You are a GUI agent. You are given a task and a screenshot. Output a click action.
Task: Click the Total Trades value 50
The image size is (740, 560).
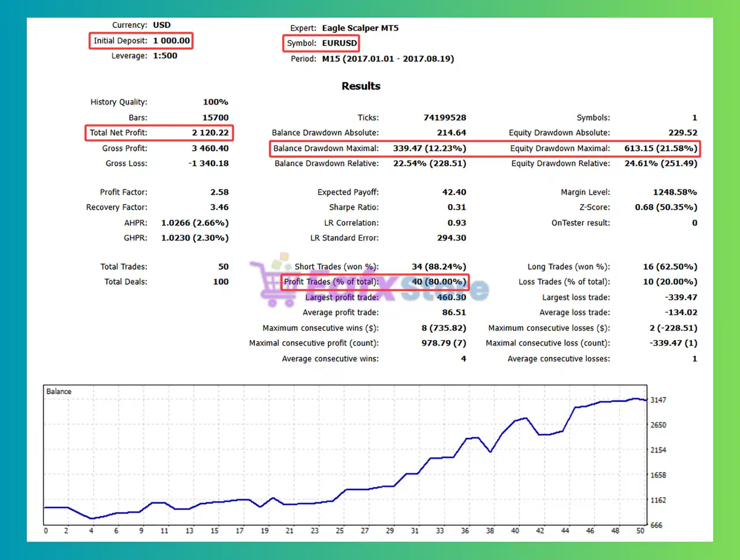[223, 267]
